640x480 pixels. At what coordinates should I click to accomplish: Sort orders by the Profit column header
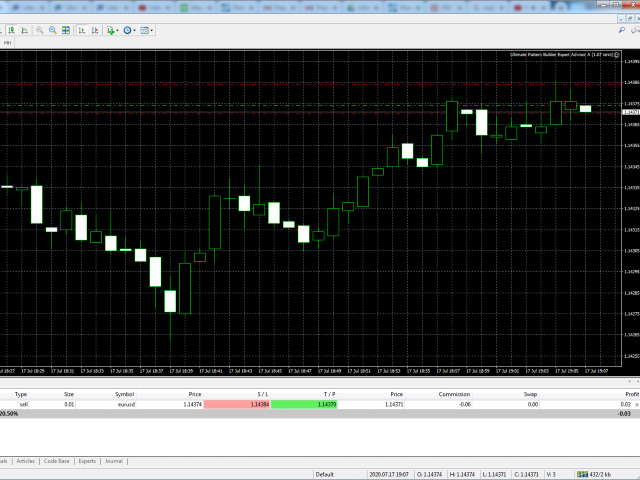coord(632,394)
